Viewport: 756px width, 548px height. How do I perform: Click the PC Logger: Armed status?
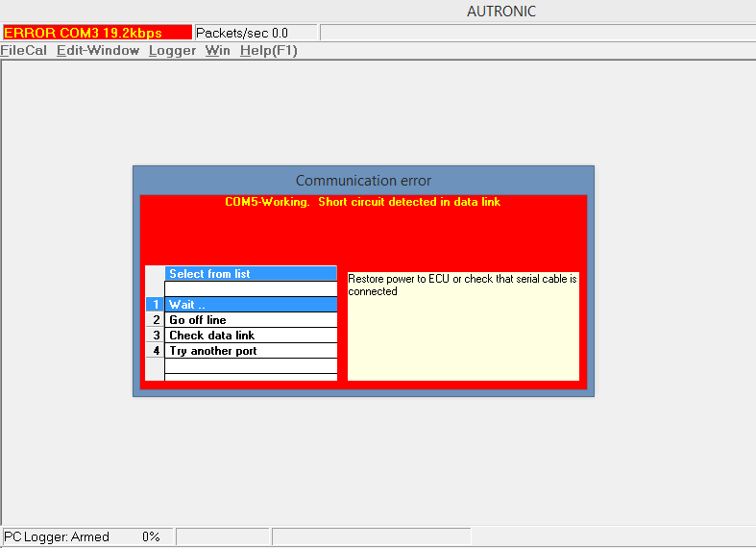(x=58, y=536)
